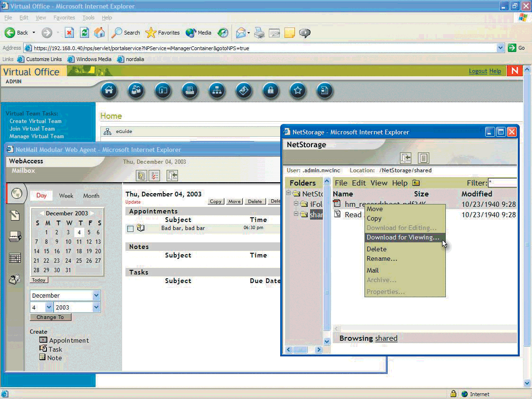Click Manage Virtual Team link
The width and height of the screenshot is (532, 399).
[36, 136]
